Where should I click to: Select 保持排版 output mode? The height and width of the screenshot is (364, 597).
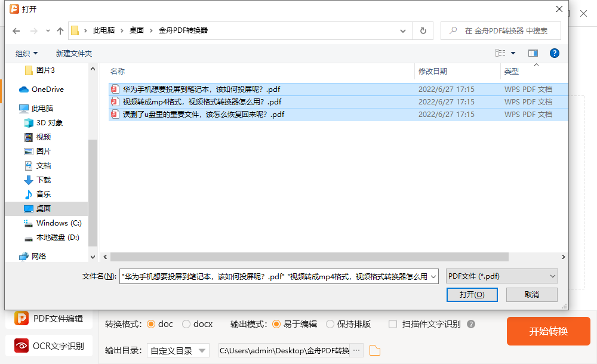[x=330, y=324]
